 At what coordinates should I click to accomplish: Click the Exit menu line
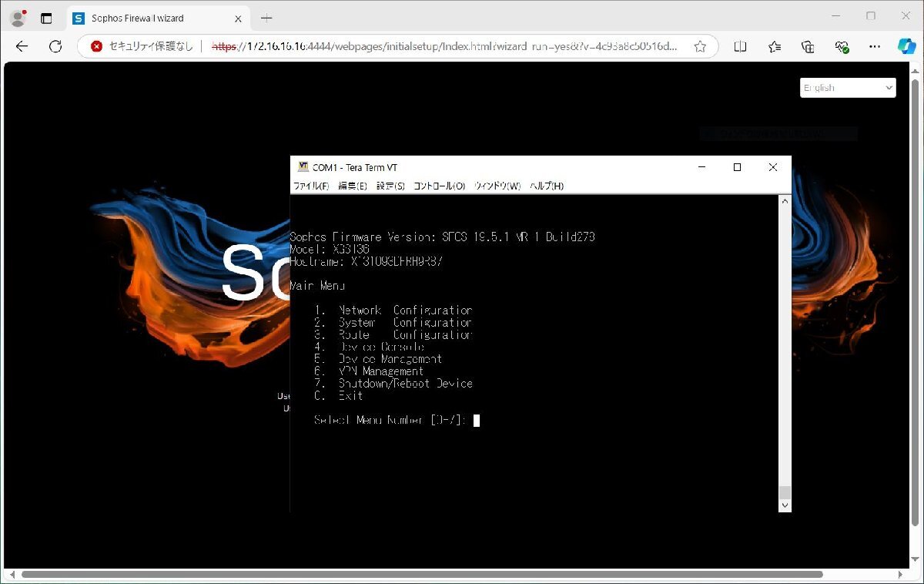pyautogui.click(x=339, y=396)
